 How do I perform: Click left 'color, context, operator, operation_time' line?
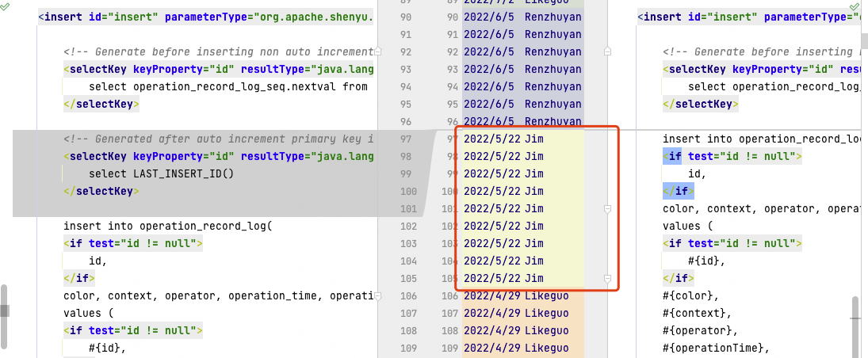(219, 296)
